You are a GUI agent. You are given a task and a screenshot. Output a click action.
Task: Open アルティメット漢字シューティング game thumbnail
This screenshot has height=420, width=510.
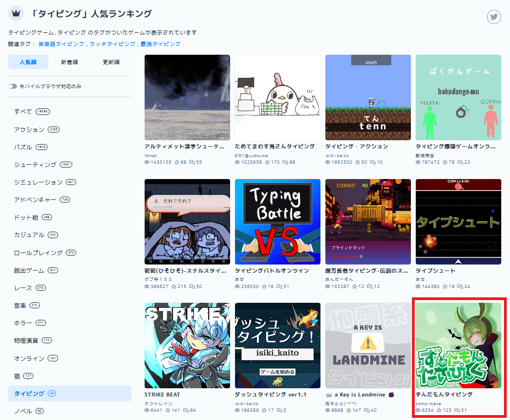point(187,97)
